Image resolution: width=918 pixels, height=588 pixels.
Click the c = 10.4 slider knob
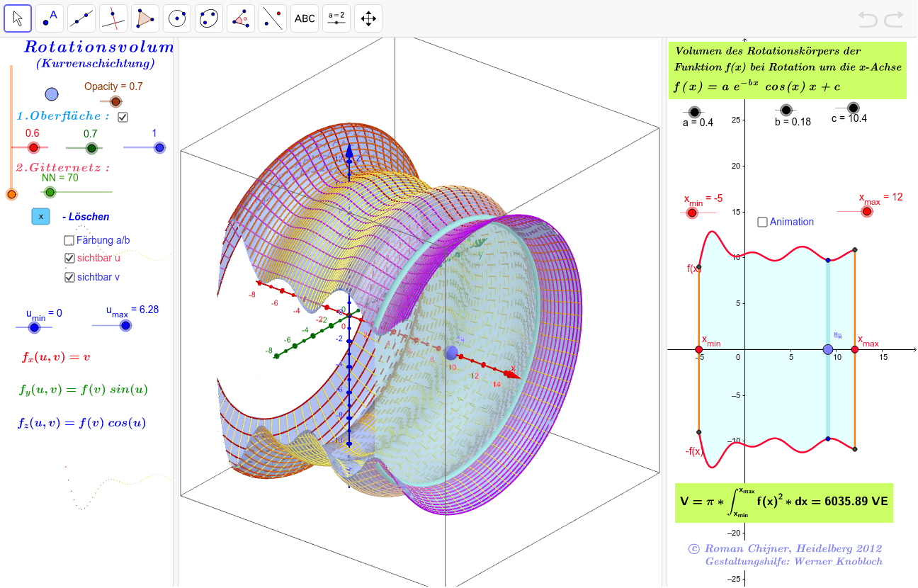853,108
